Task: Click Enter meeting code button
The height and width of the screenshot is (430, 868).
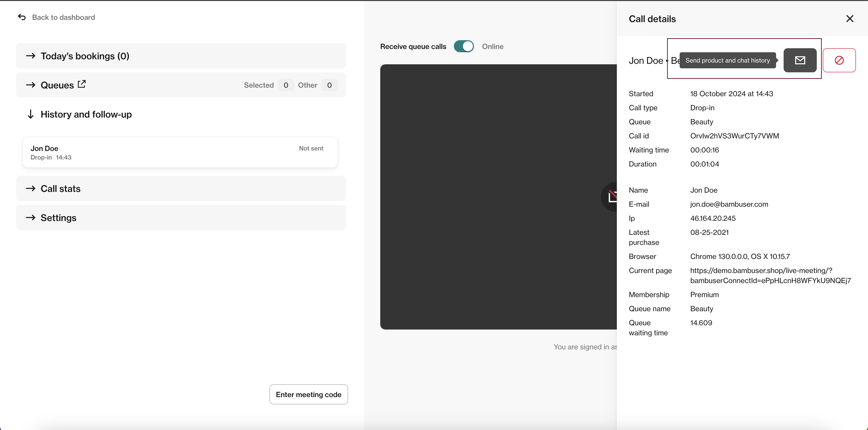Action: (309, 394)
